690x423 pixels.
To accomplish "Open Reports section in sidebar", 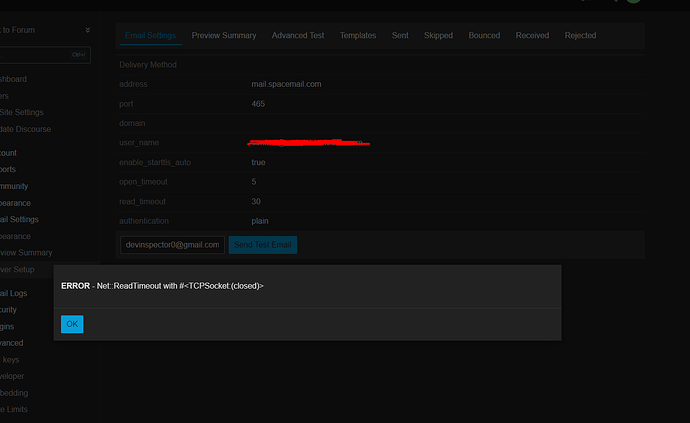I will [8, 169].
